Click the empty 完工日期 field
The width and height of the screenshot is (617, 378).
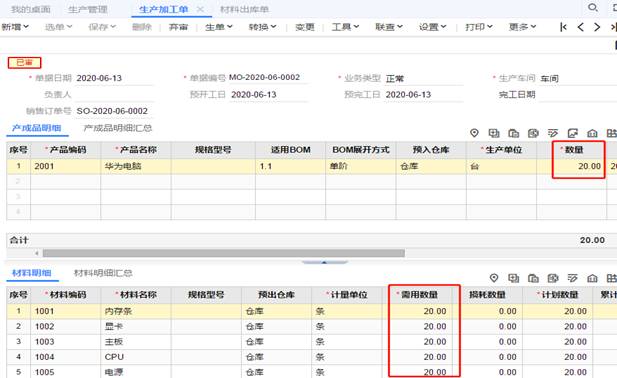pyautogui.click(x=578, y=94)
